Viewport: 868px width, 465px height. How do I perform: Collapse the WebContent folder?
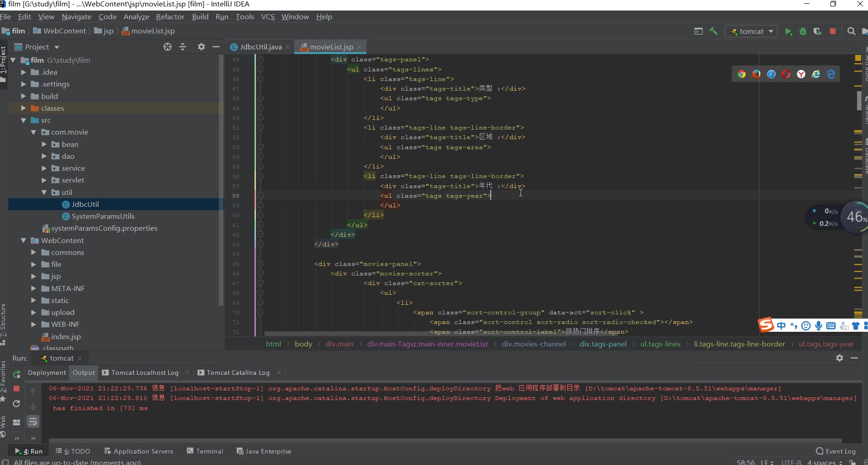(x=23, y=240)
